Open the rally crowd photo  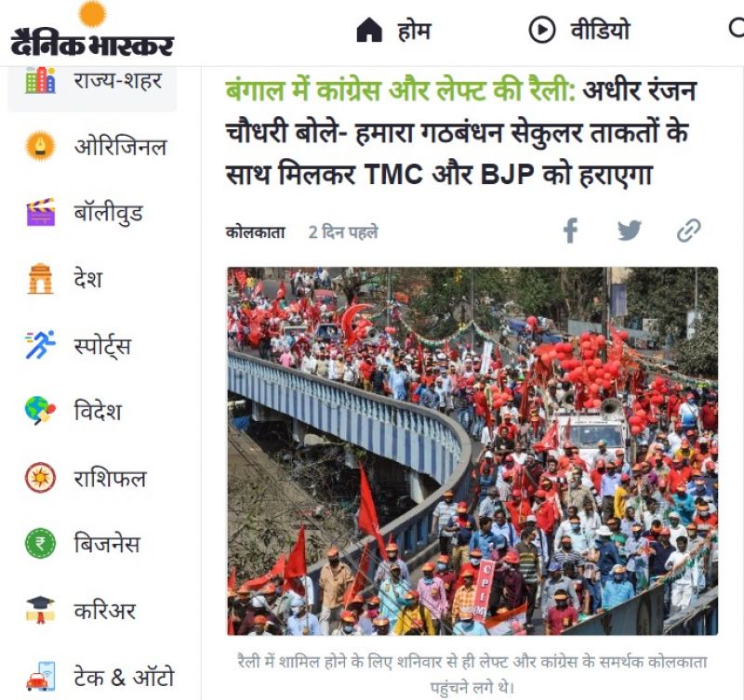(472, 451)
